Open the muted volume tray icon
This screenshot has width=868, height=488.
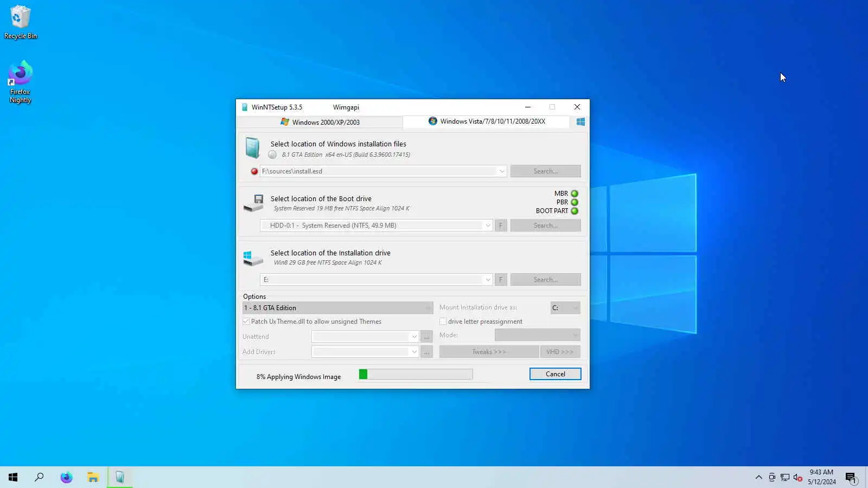click(797, 478)
